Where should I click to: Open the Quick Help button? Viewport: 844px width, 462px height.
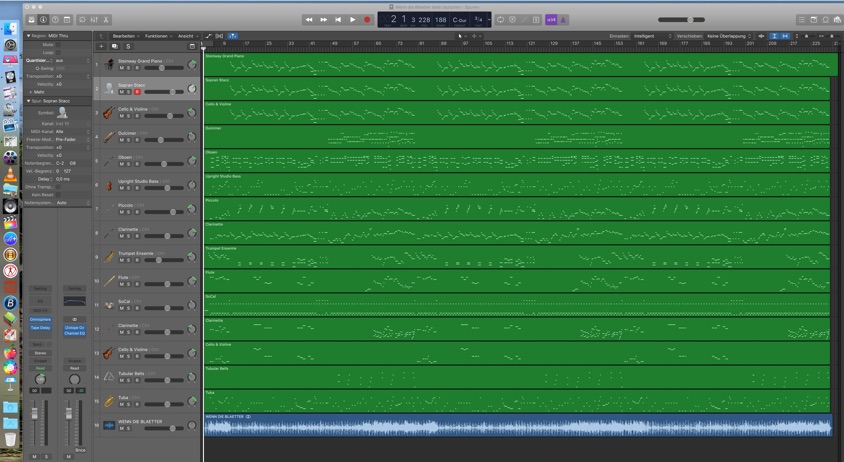click(x=55, y=19)
